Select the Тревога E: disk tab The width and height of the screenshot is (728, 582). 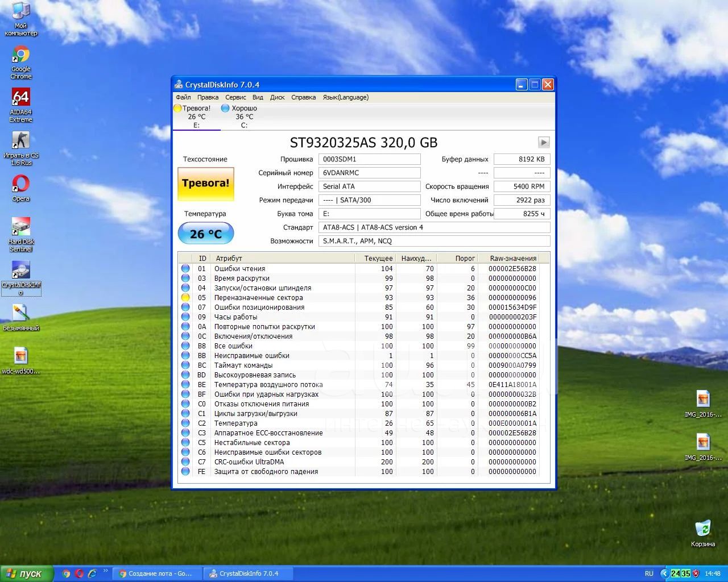[196, 117]
